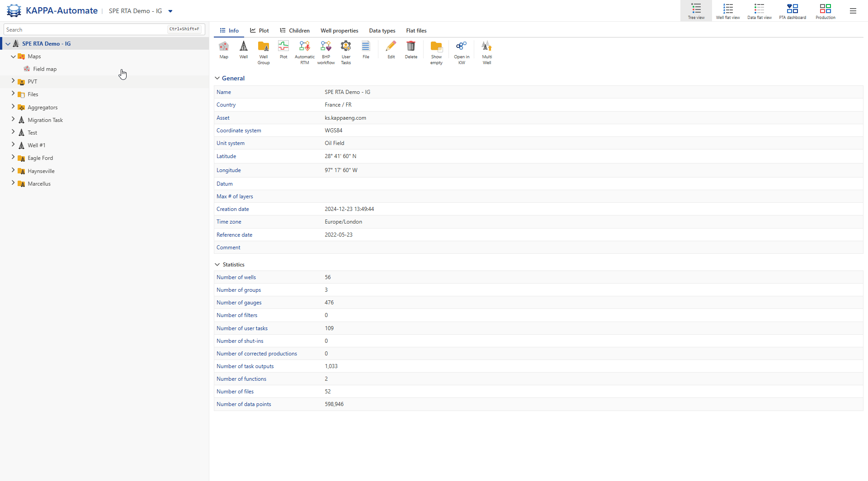
Task: Click the Well #1 derrick icon
Action: (x=21, y=145)
